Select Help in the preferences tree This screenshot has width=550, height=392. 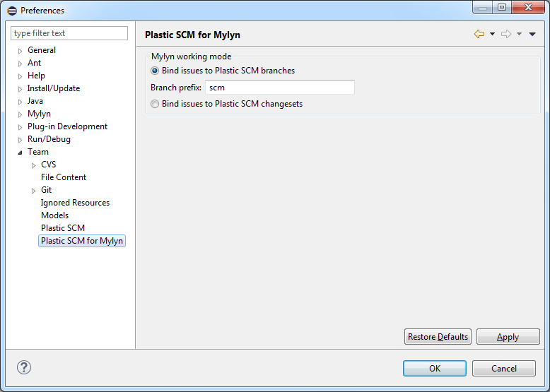pos(36,76)
